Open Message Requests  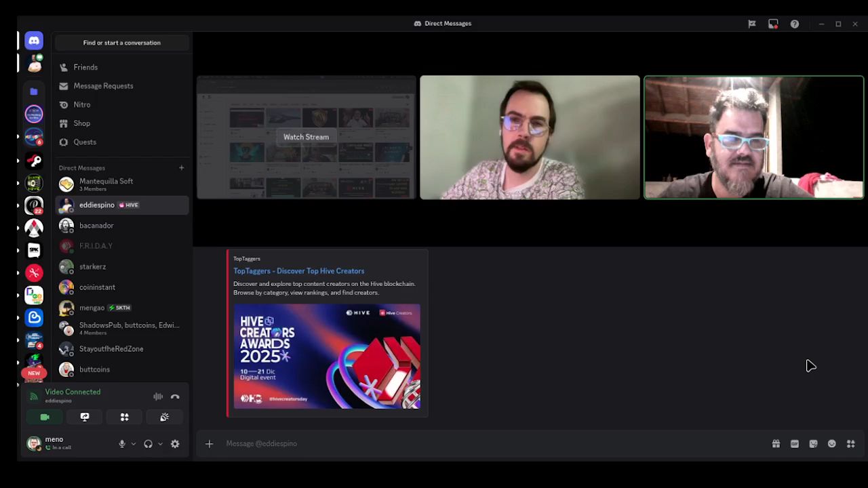[122, 86]
